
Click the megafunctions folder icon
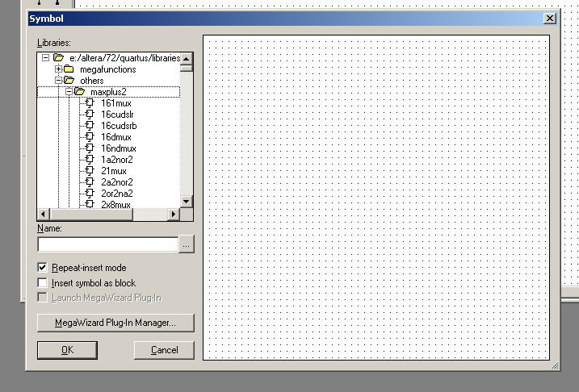point(69,69)
